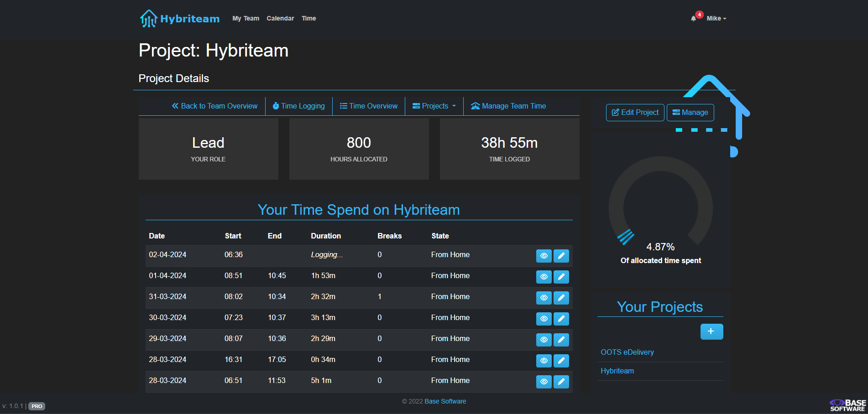Open the Calendar menu item

tap(280, 19)
